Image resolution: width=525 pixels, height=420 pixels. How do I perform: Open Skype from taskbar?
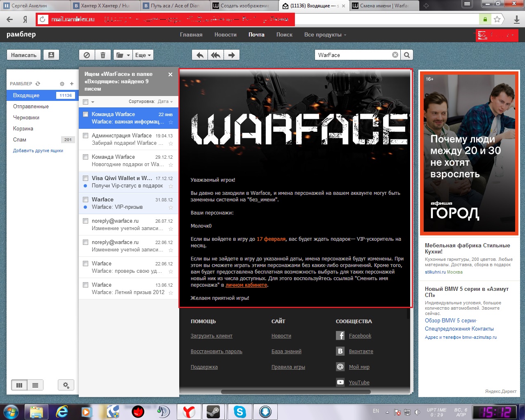[x=240, y=411]
